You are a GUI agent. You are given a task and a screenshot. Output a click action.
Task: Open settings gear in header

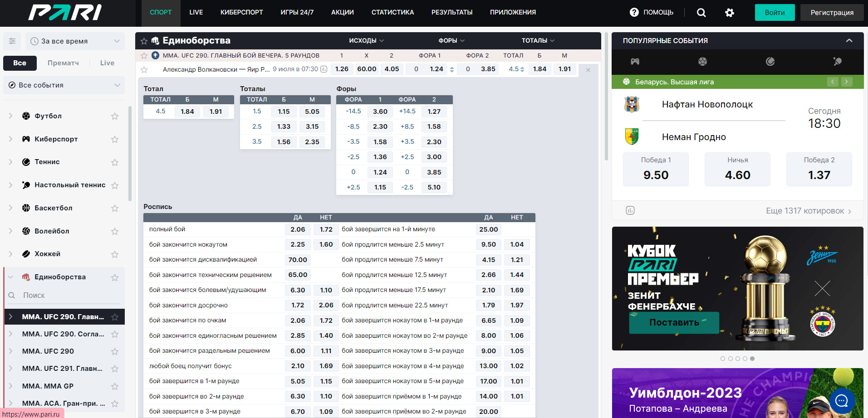730,13
